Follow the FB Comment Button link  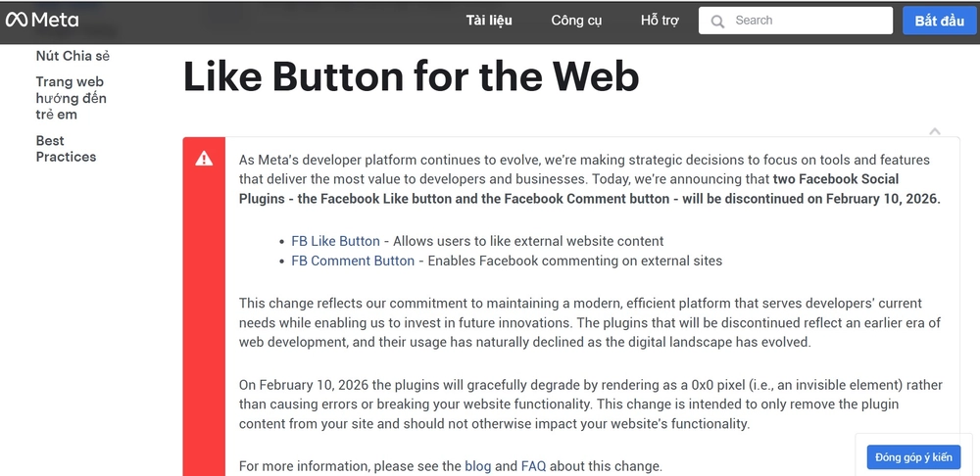tap(353, 261)
